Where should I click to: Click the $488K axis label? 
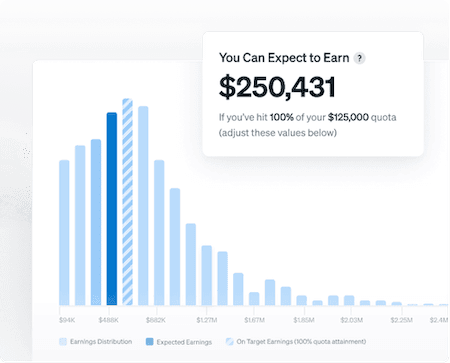pyautogui.click(x=109, y=320)
